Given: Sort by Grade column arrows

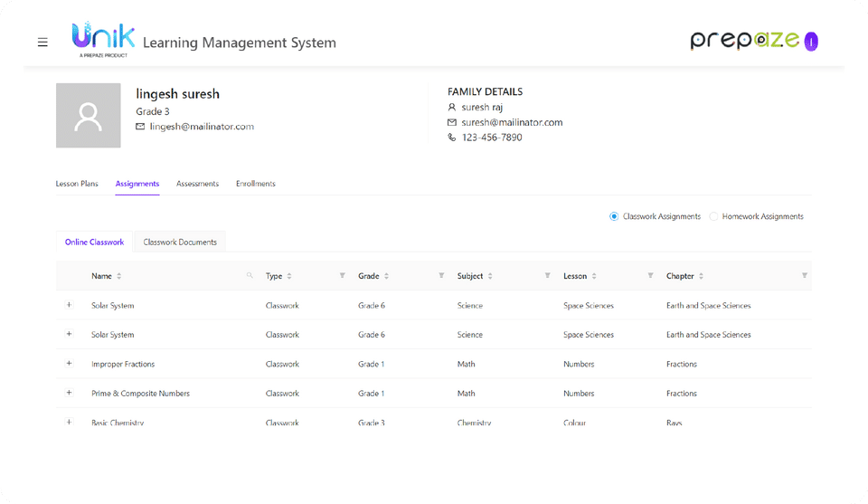Looking at the screenshot, I should click(x=386, y=276).
